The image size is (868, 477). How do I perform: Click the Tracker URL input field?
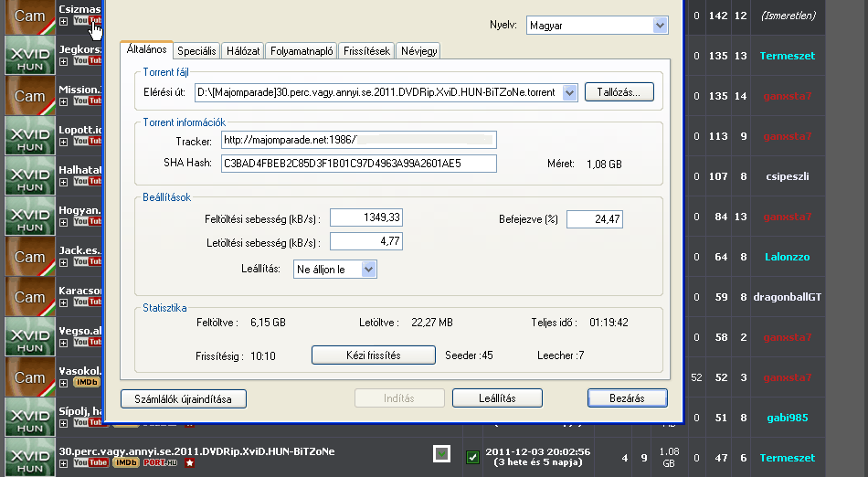click(x=359, y=140)
